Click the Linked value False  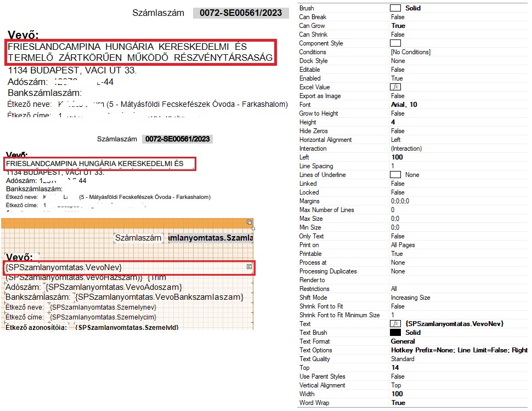[x=398, y=184]
